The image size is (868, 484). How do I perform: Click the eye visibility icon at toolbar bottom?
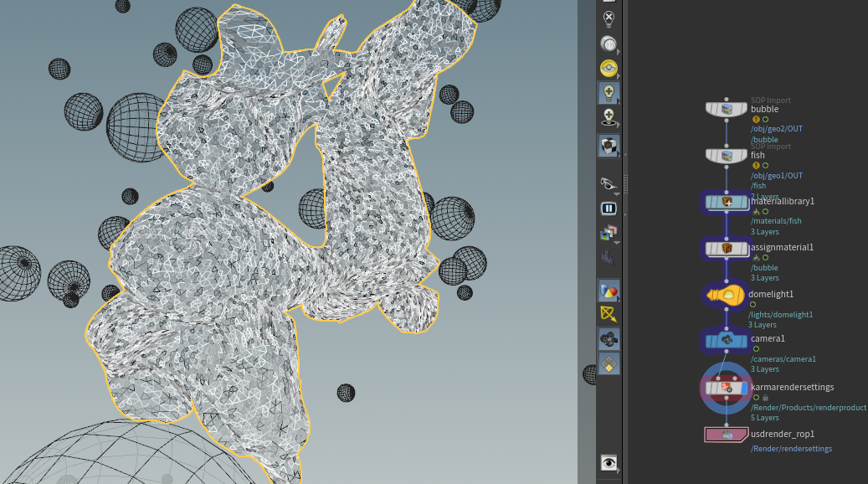coord(609,463)
